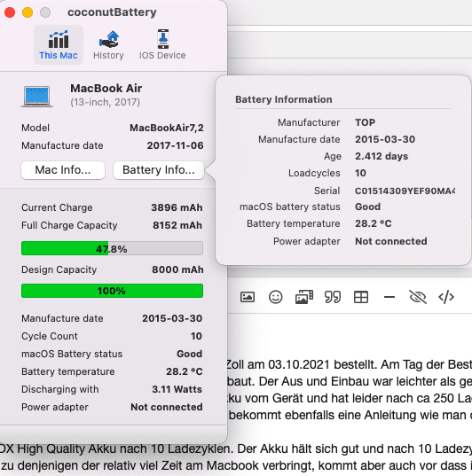Click the serial number C01514309YEF90MA4
Screen dimensions: 472x476
(405, 191)
